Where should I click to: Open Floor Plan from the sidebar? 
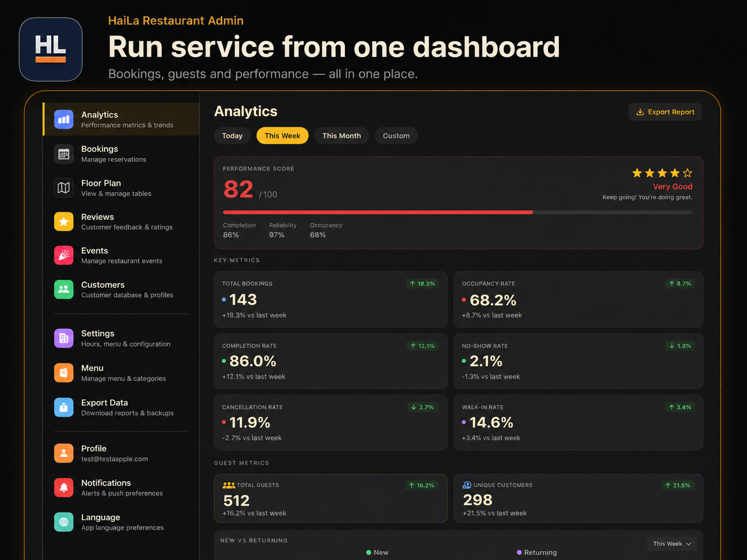101,183
